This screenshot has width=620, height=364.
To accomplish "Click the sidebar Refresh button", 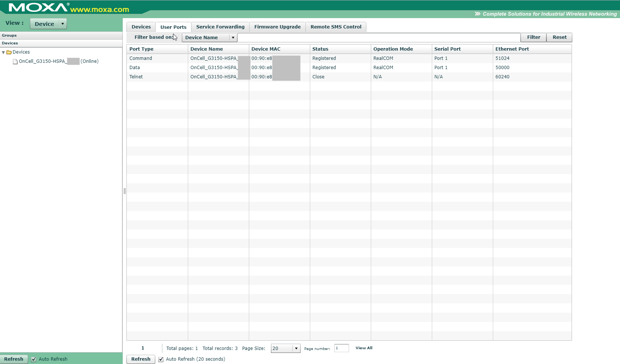I will 14,359.
